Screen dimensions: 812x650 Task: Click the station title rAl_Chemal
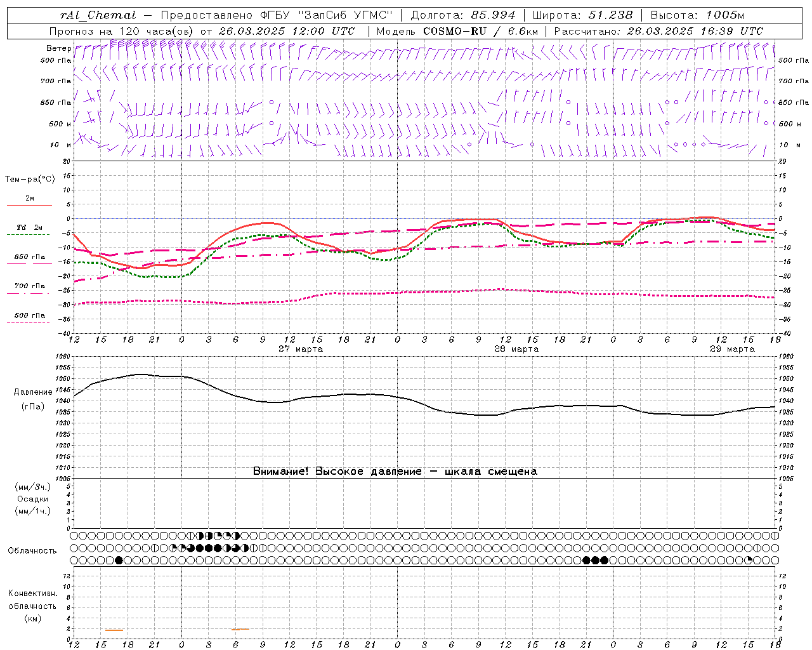click(98, 15)
